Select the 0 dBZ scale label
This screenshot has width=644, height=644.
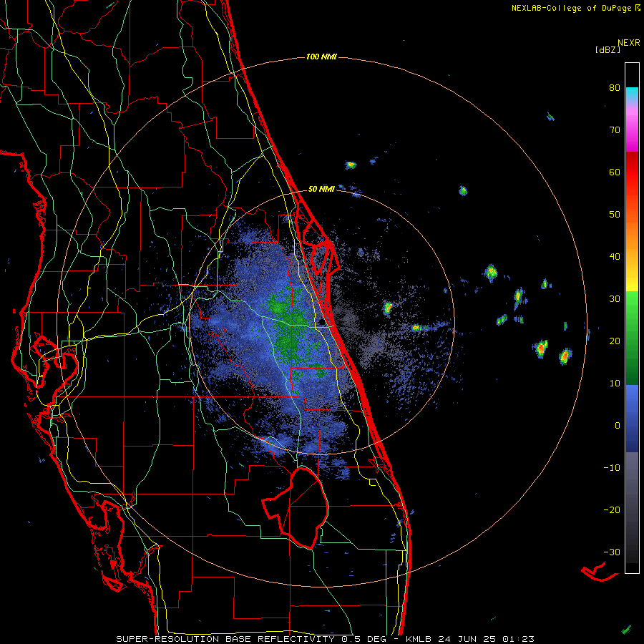pos(618,426)
